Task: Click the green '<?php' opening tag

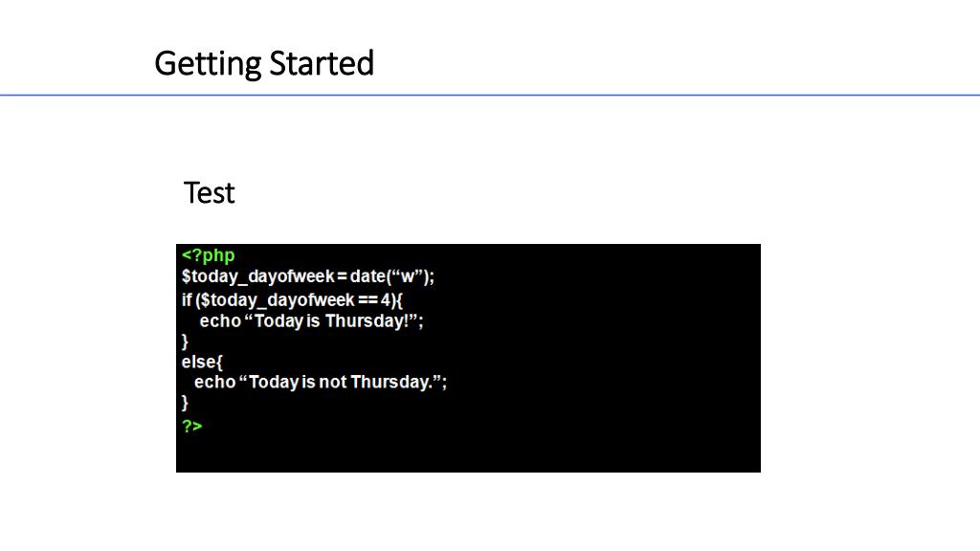Action: [x=208, y=255]
